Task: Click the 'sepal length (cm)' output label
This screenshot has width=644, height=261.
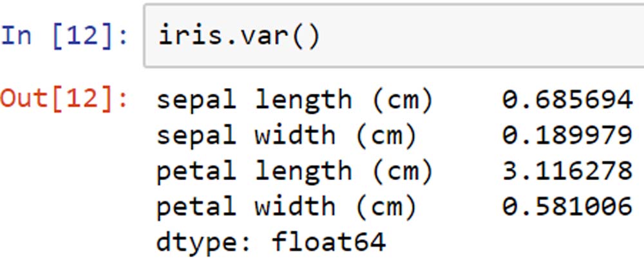Action: pos(294,100)
